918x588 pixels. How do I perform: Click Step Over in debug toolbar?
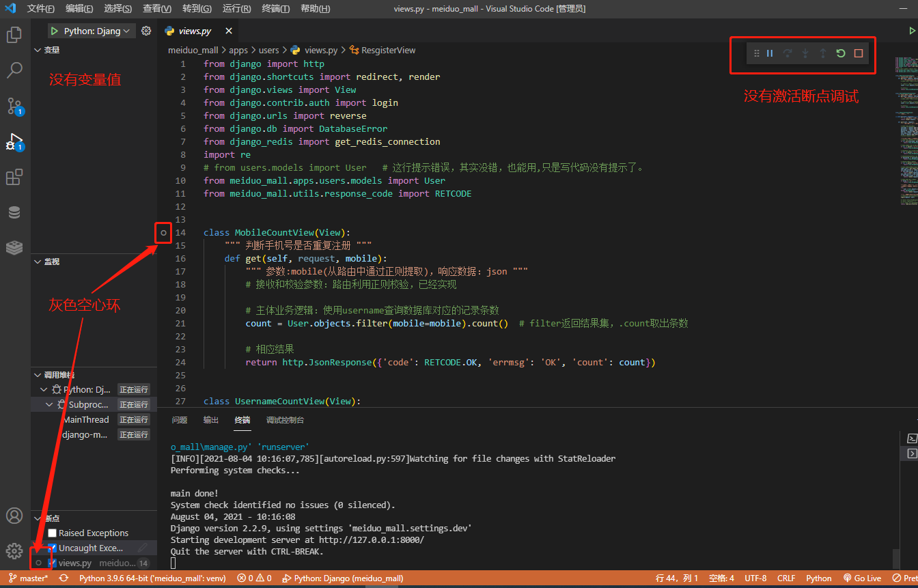(788, 53)
